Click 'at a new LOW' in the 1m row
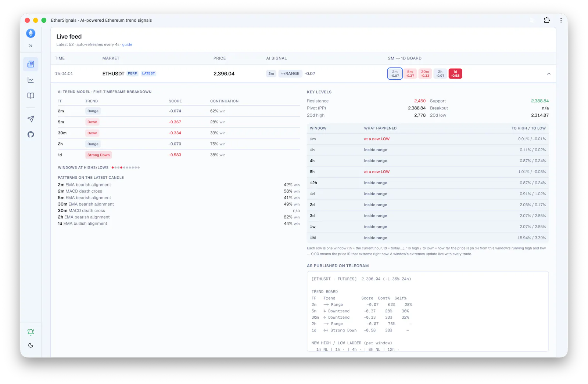This screenshot has height=384, width=588. [x=377, y=139]
